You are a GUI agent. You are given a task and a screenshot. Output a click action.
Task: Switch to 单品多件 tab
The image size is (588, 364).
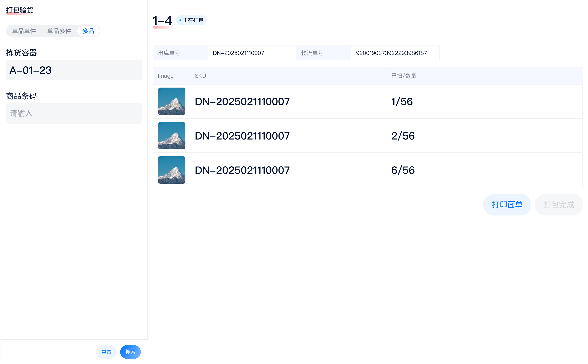[59, 31]
